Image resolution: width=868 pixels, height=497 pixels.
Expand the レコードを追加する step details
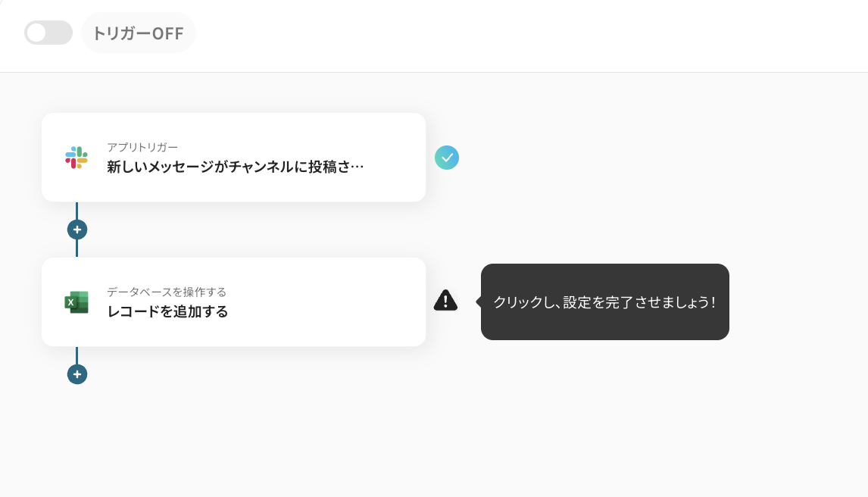(234, 302)
